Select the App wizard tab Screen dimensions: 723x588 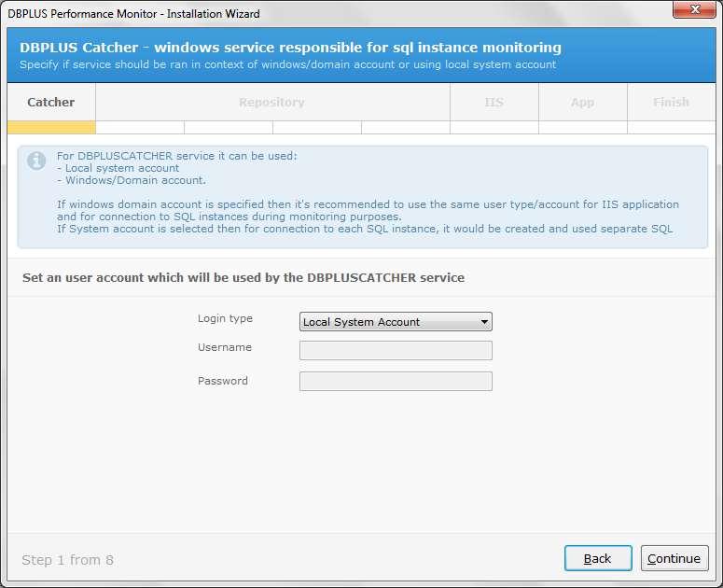click(x=583, y=102)
